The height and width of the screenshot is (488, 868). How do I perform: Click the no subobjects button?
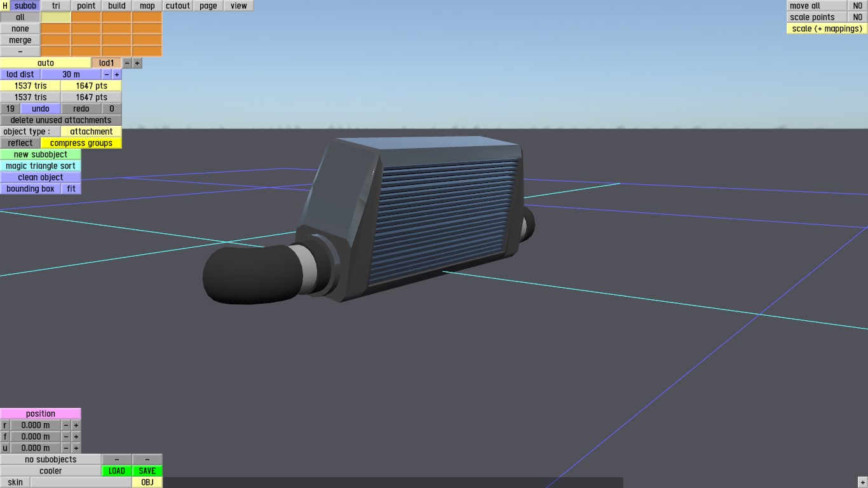(51, 459)
